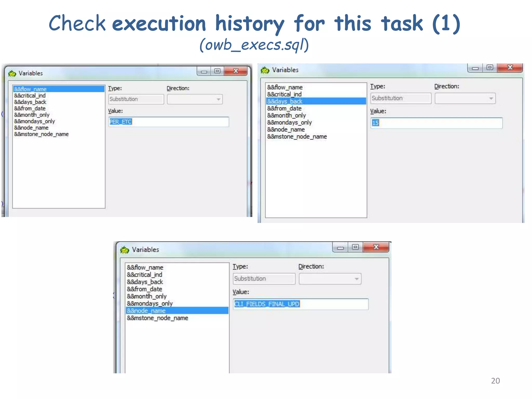Select &&mstone_node_name in CLI_FIELDS_FINAL_UPD window list

[x=157, y=318]
